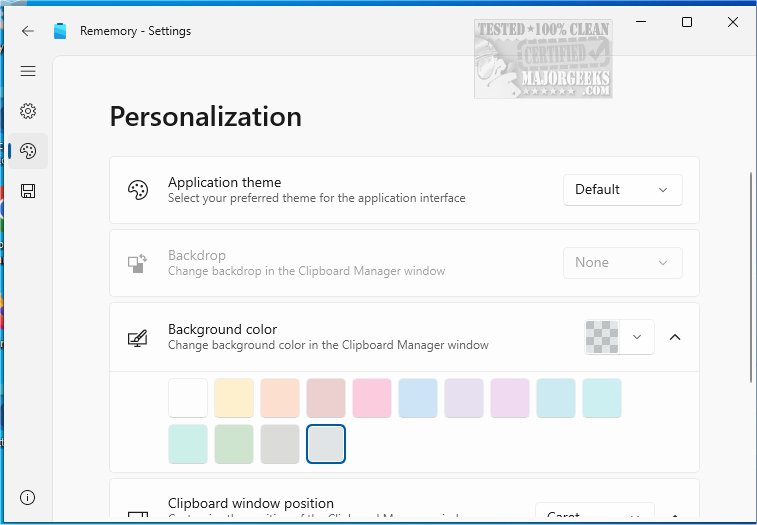The height and width of the screenshot is (525, 757).
Task: Select the white color swatch
Action: click(x=188, y=398)
